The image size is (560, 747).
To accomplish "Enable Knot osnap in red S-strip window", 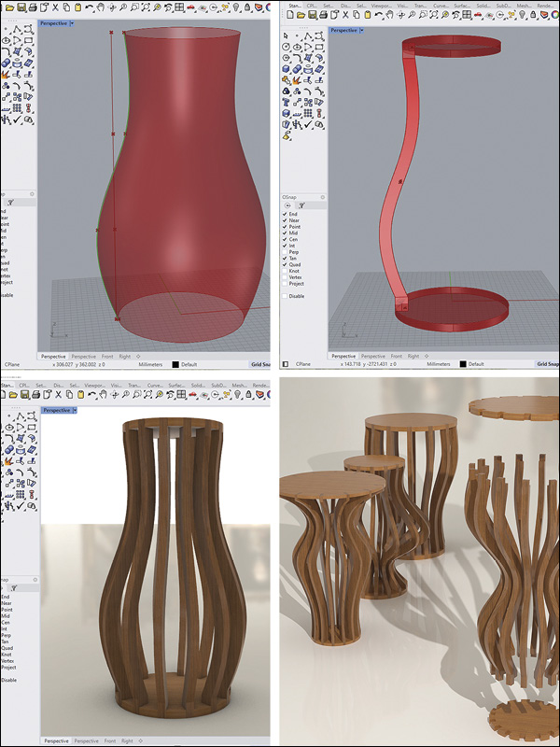I will [x=285, y=271].
